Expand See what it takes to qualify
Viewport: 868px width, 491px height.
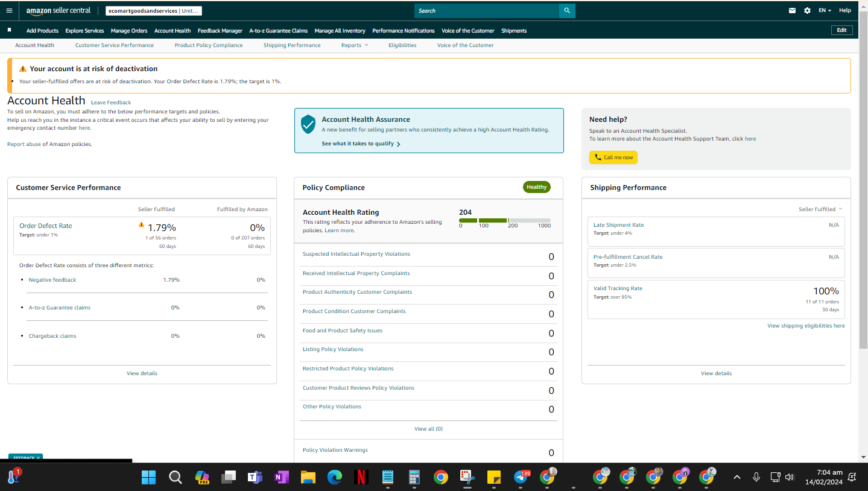[x=361, y=144]
